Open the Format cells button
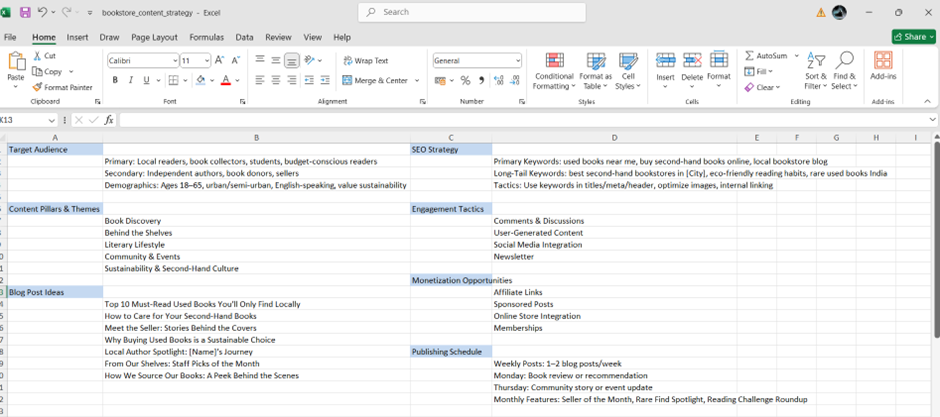This screenshot has width=940, height=417. point(719,70)
